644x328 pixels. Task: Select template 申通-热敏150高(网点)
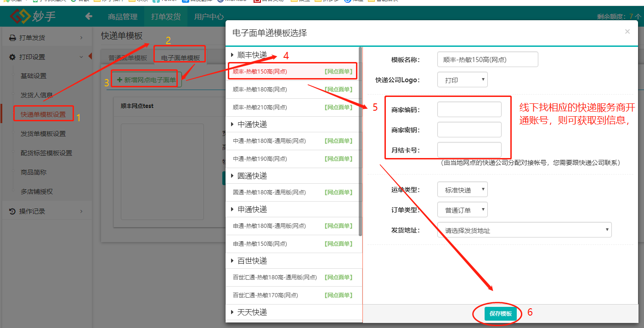click(x=291, y=244)
